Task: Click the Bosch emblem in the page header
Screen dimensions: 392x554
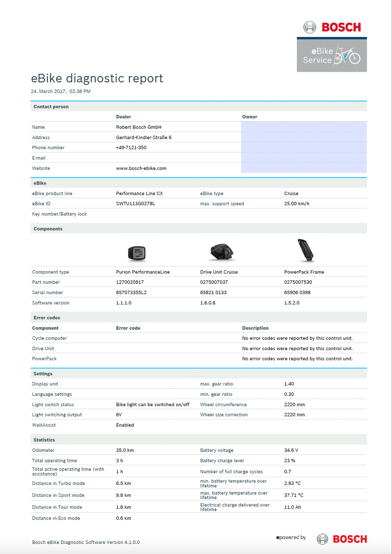Action: pyautogui.click(x=310, y=27)
